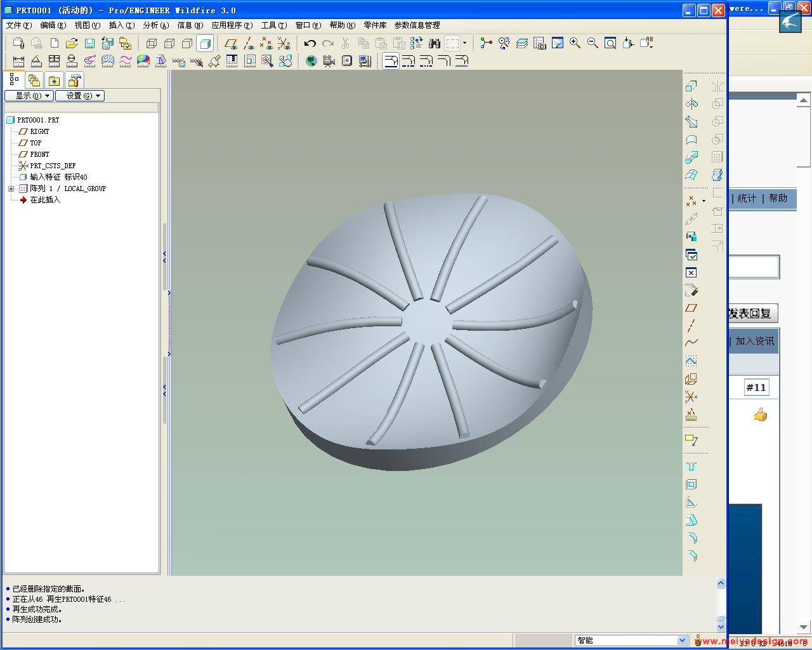Open the datum point tool flyout arrow
812x650 pixels.
tap(704, 201)
